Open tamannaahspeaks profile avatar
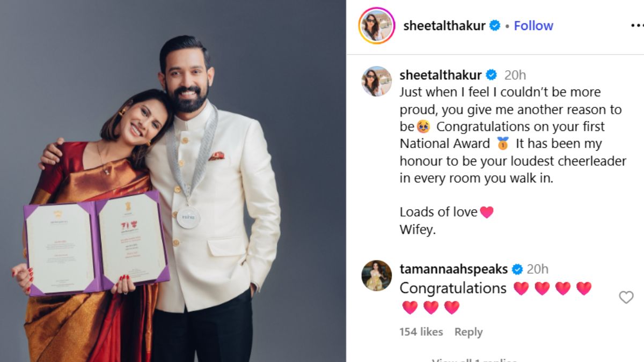Viewport: 644px width, 362px height. click(x=376, y=276)
